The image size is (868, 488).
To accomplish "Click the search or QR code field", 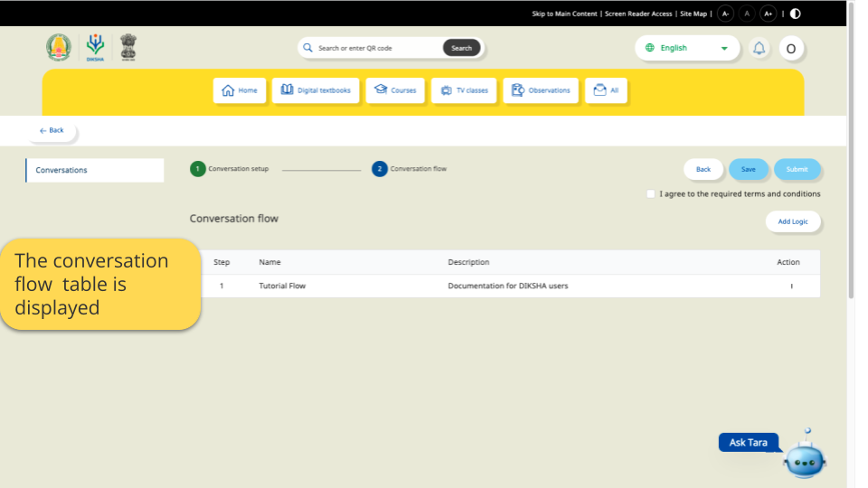I will [375, 48].
